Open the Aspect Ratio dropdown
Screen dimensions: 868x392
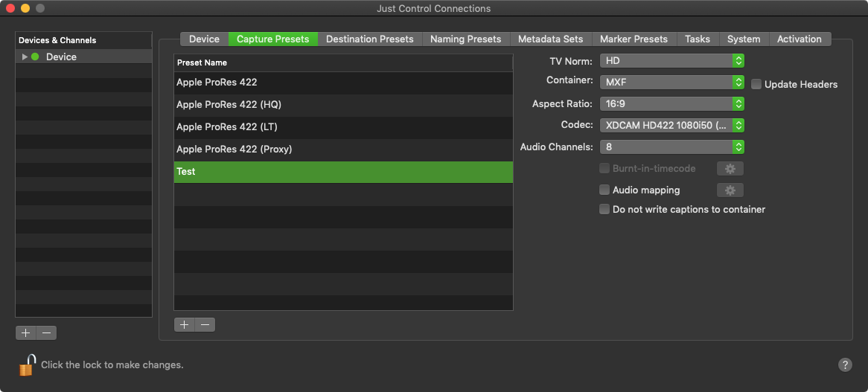click(x=672, y=104)
